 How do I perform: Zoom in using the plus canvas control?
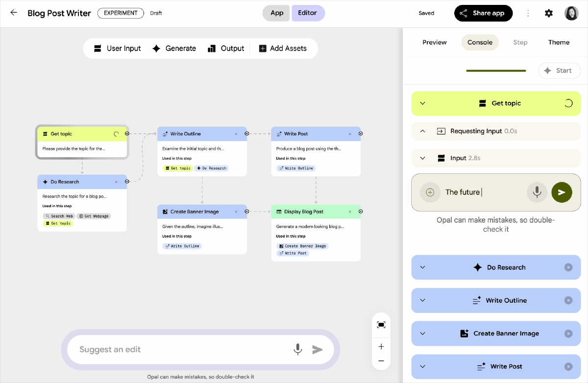381,347
